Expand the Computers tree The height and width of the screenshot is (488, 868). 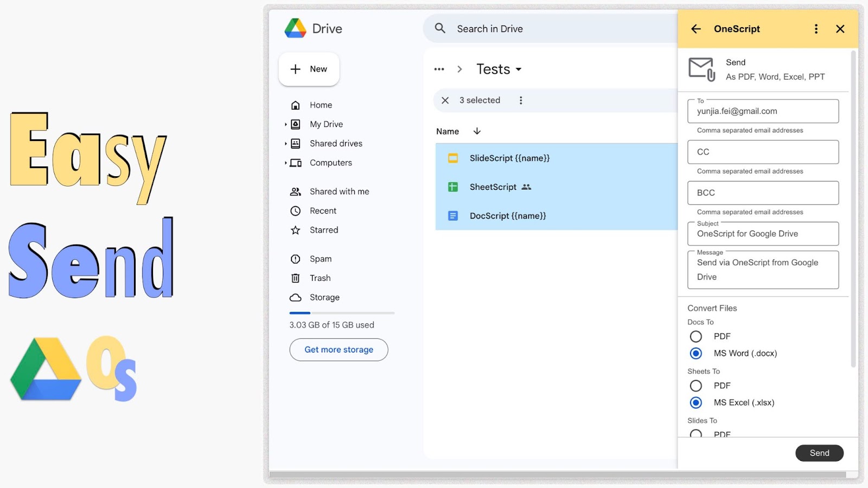tap(286, 163)
